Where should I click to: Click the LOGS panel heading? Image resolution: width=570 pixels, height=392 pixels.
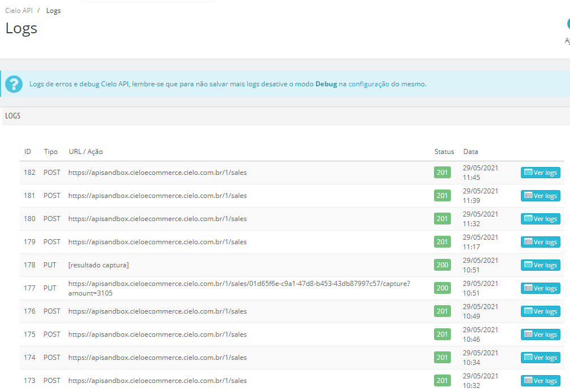(x=13, y=116)
